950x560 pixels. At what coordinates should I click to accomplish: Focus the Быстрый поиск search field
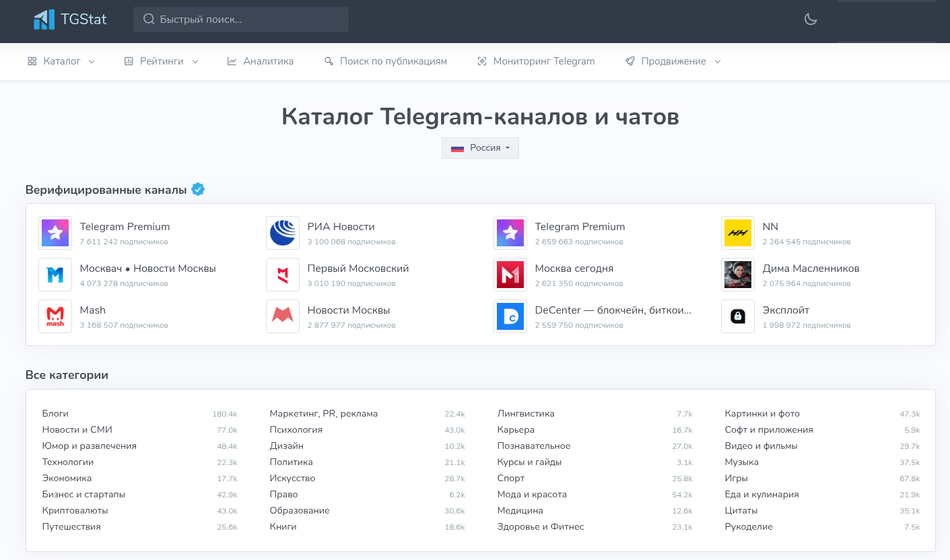249,20
